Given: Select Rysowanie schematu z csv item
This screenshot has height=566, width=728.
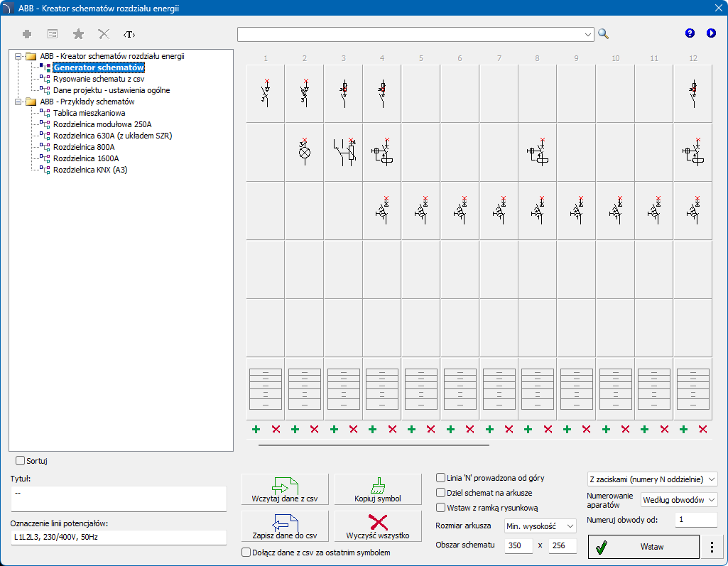Looking at the screenshot, I should click(98, 79).
